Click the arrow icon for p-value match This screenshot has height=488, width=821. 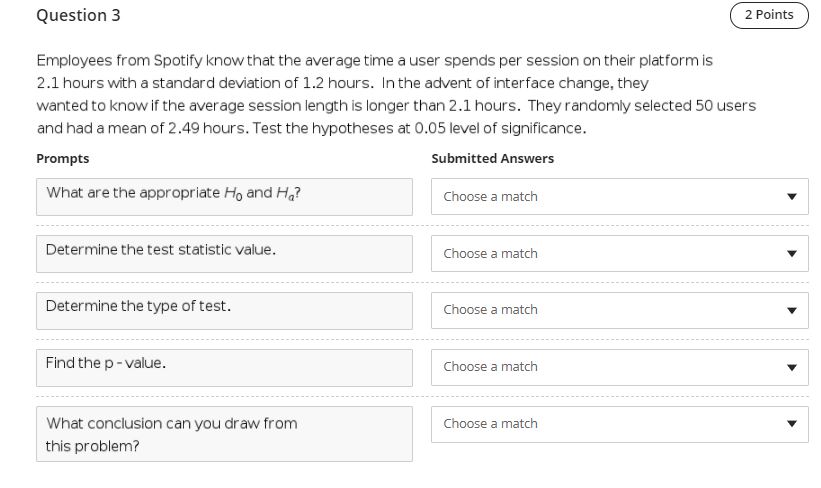point(791,367)
